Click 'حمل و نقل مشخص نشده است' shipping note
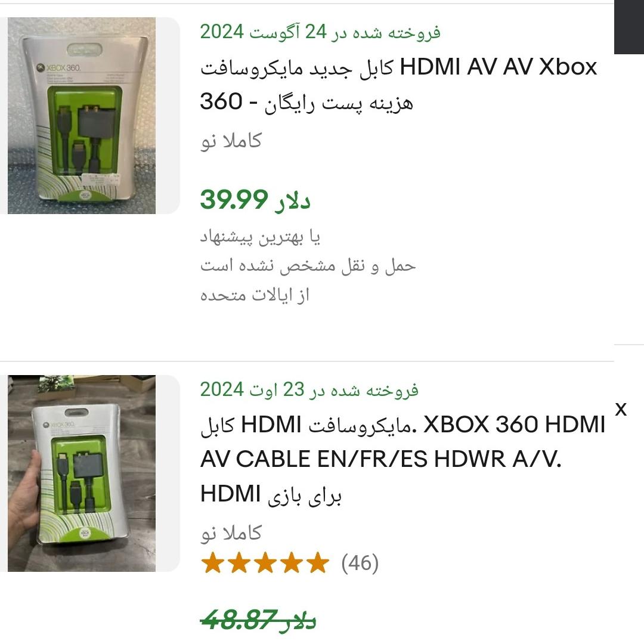Image resolution: width=644 pixels, height=644 pixels. coord(308,266)
